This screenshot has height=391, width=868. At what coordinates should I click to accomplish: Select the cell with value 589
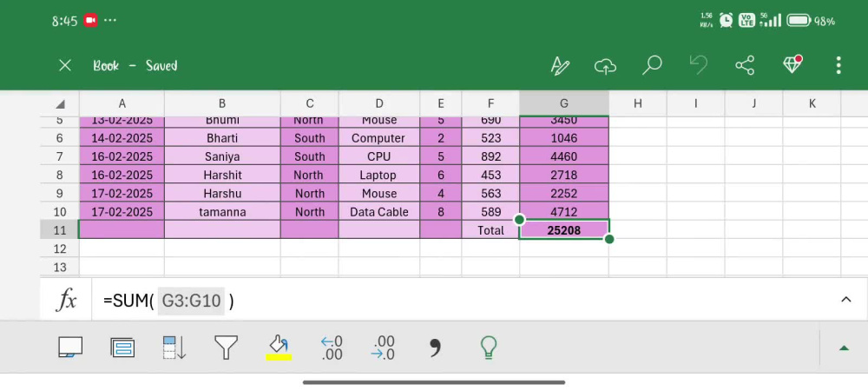pos(490,211)
